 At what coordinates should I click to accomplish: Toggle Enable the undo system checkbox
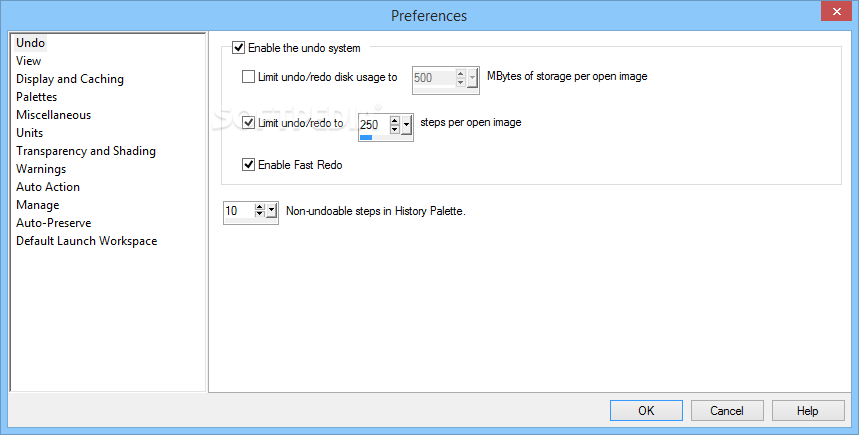[x=238, y=48]
